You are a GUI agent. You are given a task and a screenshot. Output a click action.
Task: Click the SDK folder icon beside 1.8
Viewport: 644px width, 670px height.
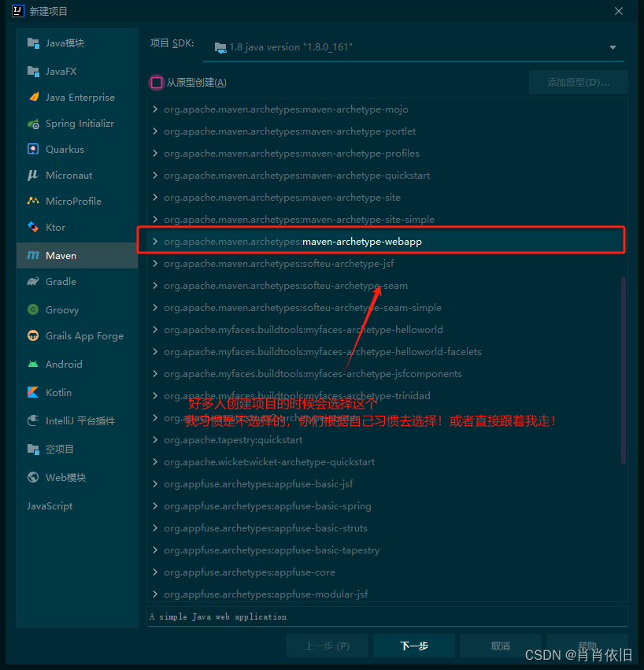tap(220, 47)
